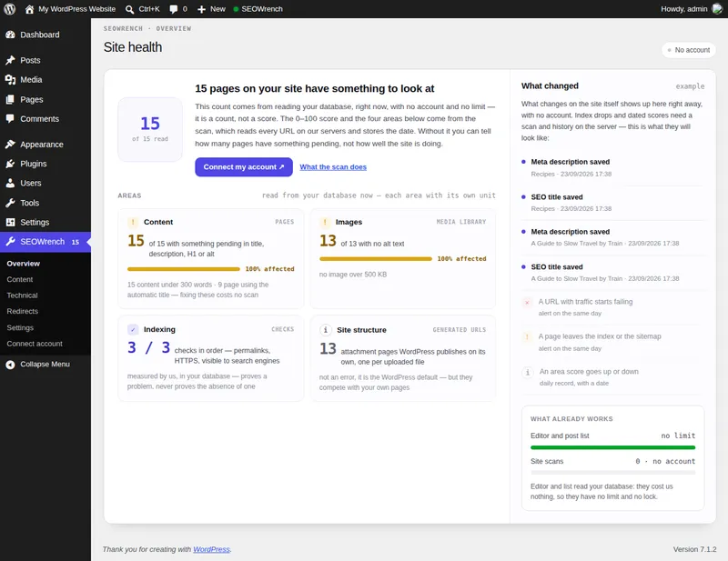This screenshot has height=561, width=728.
Task: Click the 15 of 15 read score box
Action: pyautogui.click(x=150, y=129)
